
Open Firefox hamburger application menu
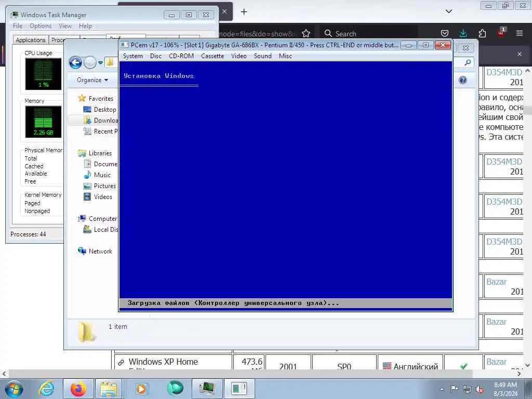coord(520,33)
